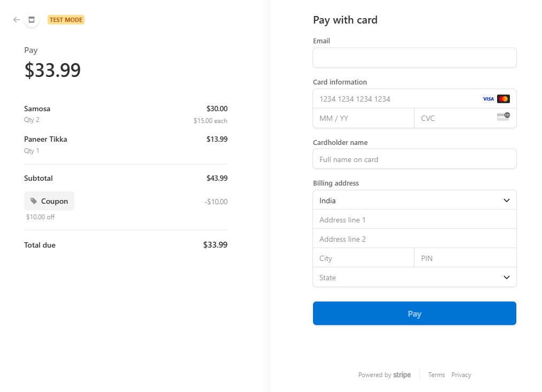Click the Visa card logo

(x=488, y=99)
